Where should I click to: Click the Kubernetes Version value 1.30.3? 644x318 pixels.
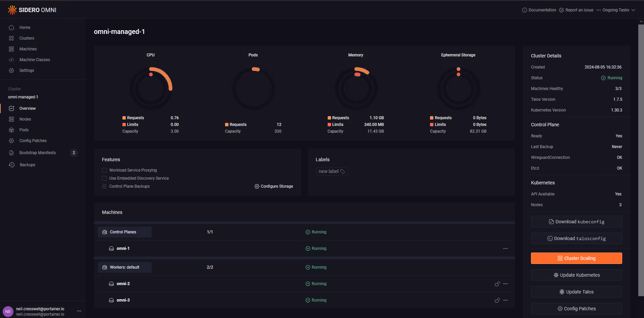(x=616, y=110)
